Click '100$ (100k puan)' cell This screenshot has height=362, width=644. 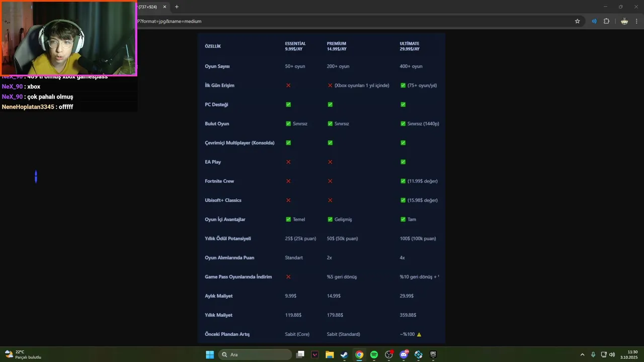(x=418, y=238)
